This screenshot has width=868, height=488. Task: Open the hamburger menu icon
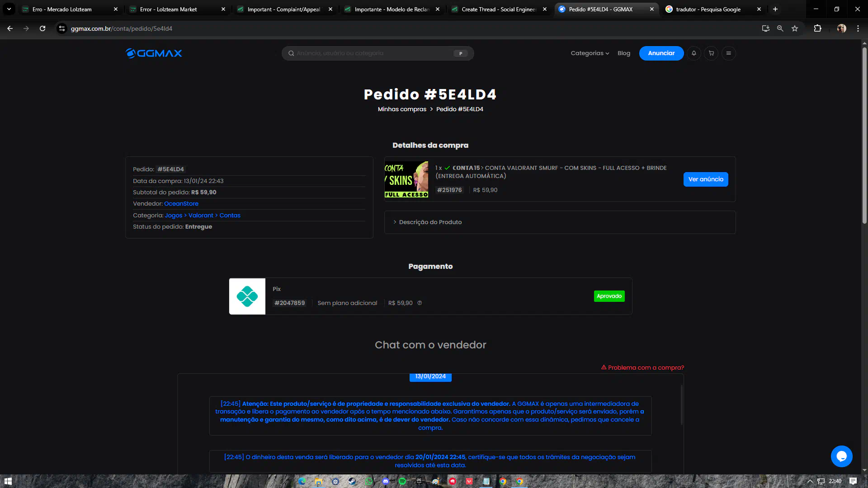pos(728,53)
